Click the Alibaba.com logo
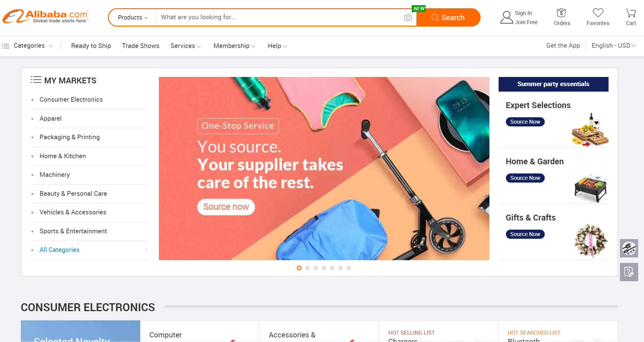Image resolution: width=644 pixels, height=342 pixels. tap(46, 16)
